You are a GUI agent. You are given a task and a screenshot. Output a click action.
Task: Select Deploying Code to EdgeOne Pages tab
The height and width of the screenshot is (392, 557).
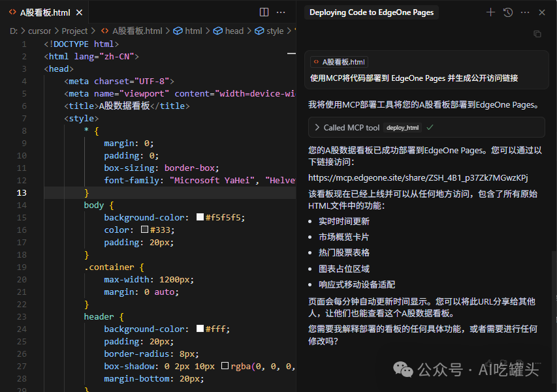pyautogui.click(x=371, y=12)
